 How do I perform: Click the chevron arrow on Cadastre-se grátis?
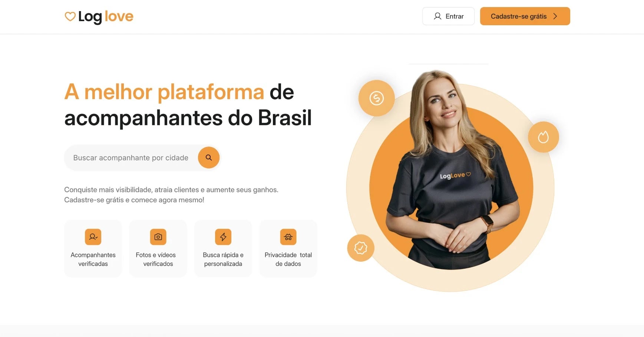(x=555, y=16)
